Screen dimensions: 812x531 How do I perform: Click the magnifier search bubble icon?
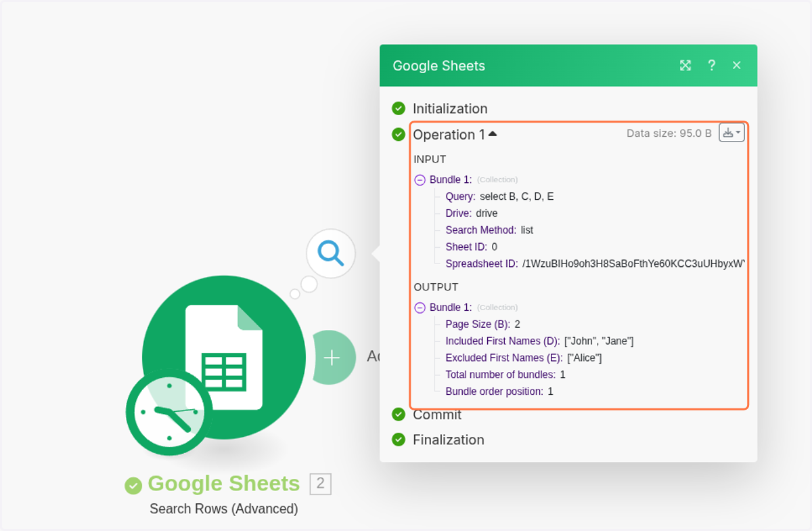331,253
